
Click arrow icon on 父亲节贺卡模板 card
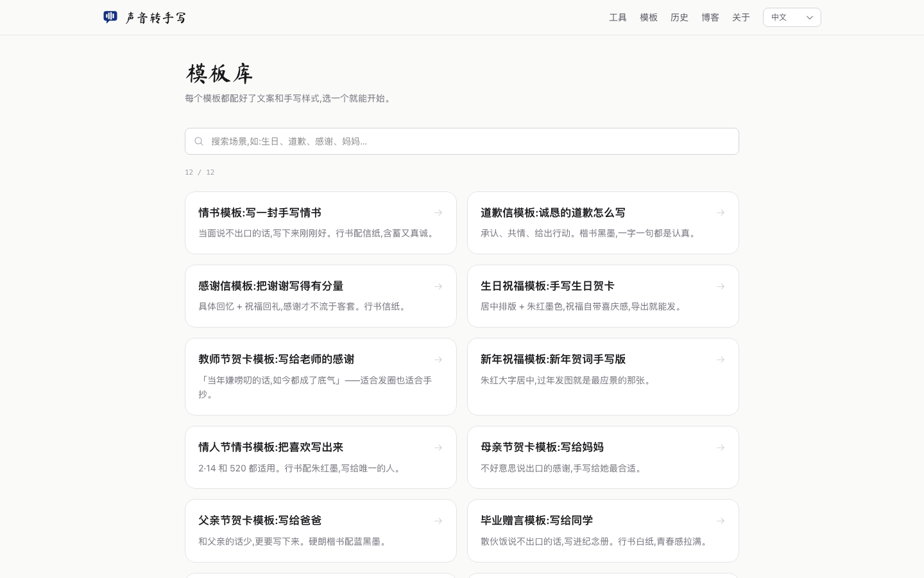click(438, 521)
